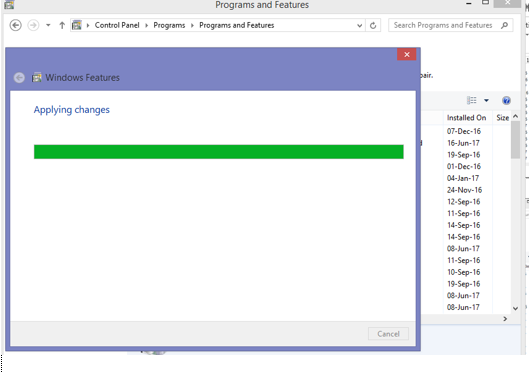
Task: Sort by the Installed On column header
Action: [x=467, y=118]
